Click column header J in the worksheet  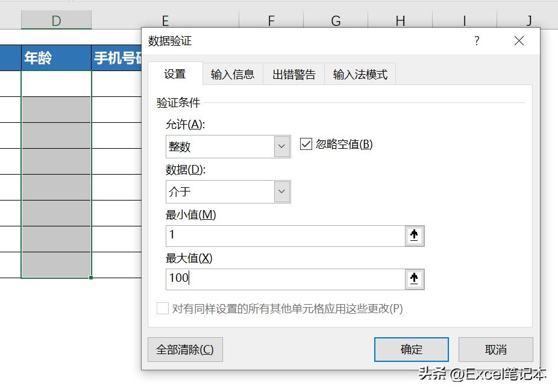click(528, 20)
